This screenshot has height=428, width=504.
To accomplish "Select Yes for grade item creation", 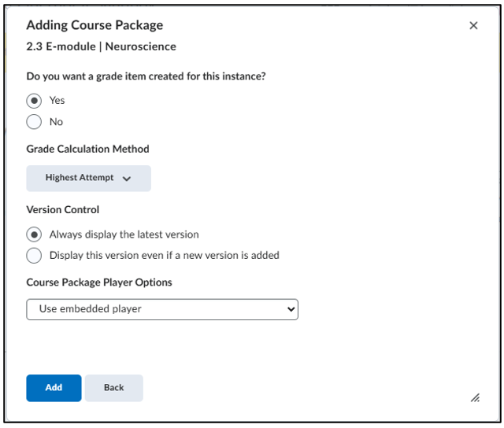I will click(x=34, y=101).
